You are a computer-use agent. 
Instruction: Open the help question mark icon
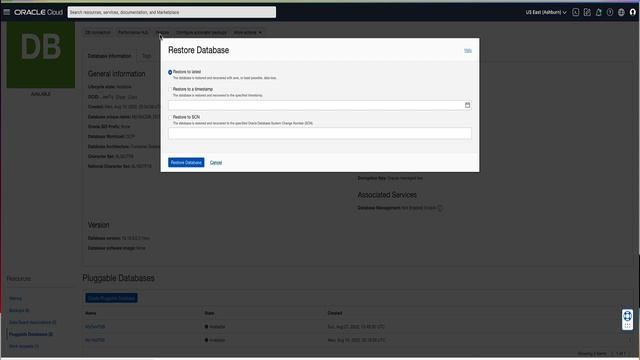610,12
